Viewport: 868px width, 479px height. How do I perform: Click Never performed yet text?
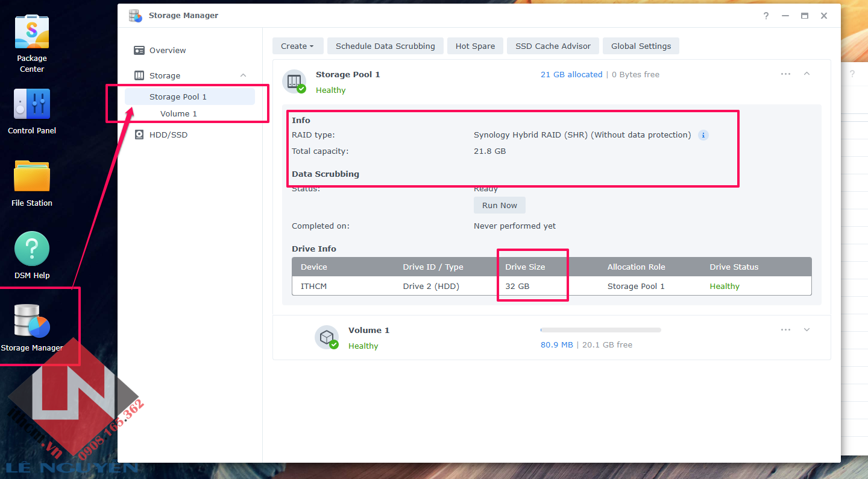pyautogui.click(x=515, y=226)
